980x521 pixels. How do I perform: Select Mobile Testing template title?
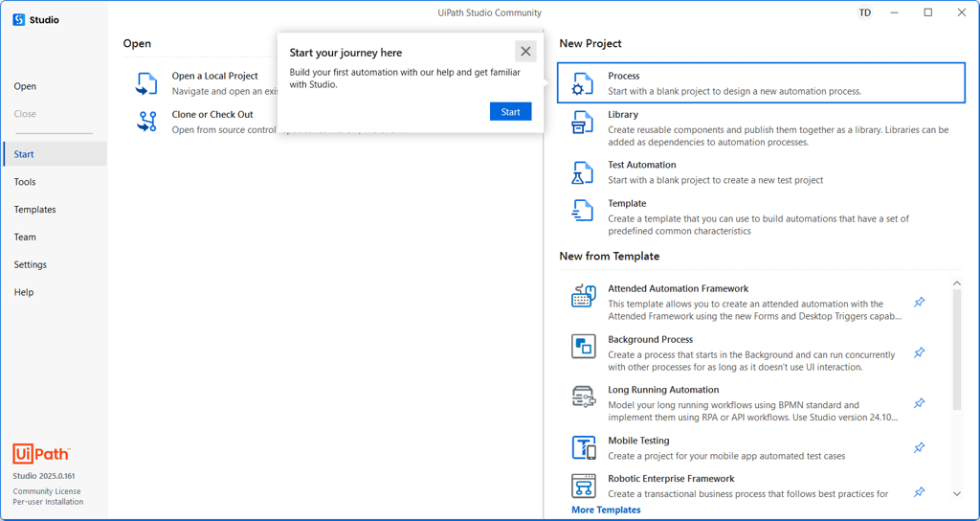tap(638, 441)
